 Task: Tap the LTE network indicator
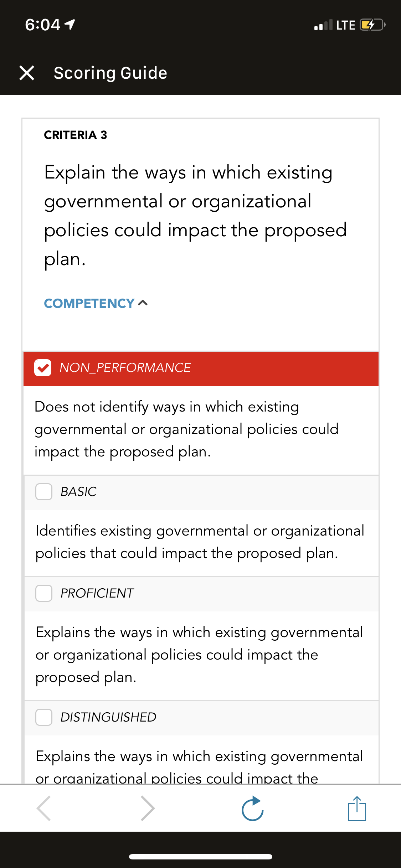click(346, 25)
